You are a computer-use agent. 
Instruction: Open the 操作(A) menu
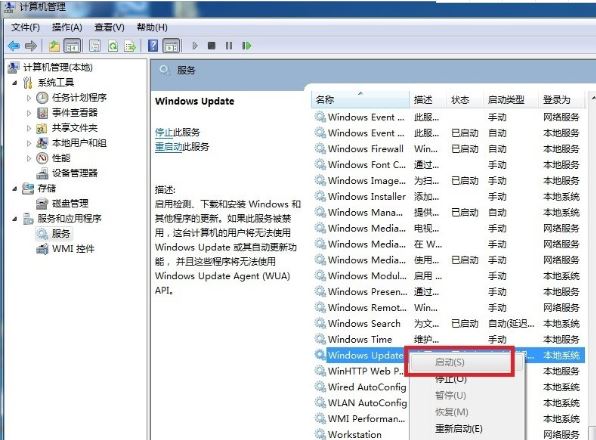(x=67, y=27)
